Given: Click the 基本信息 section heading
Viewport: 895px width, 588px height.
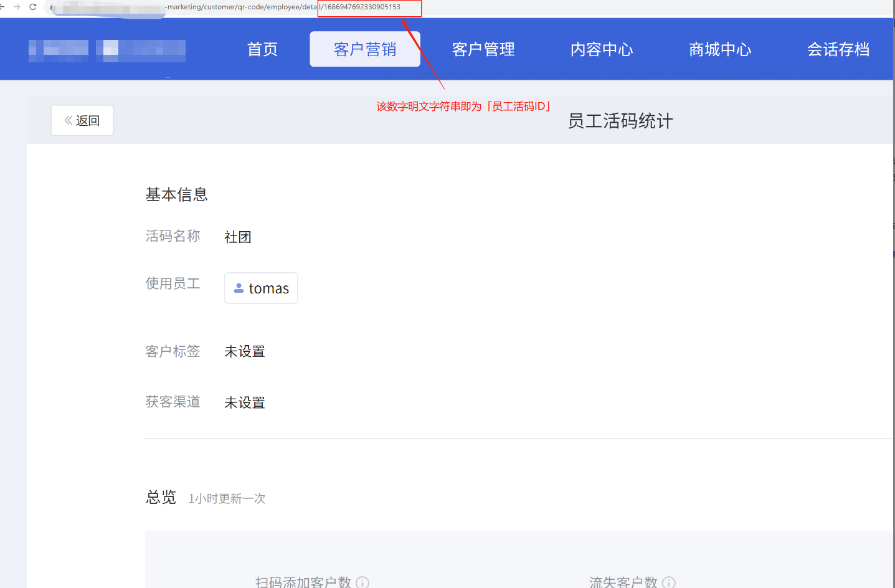Looking at the screenshot, I should 177,194.
